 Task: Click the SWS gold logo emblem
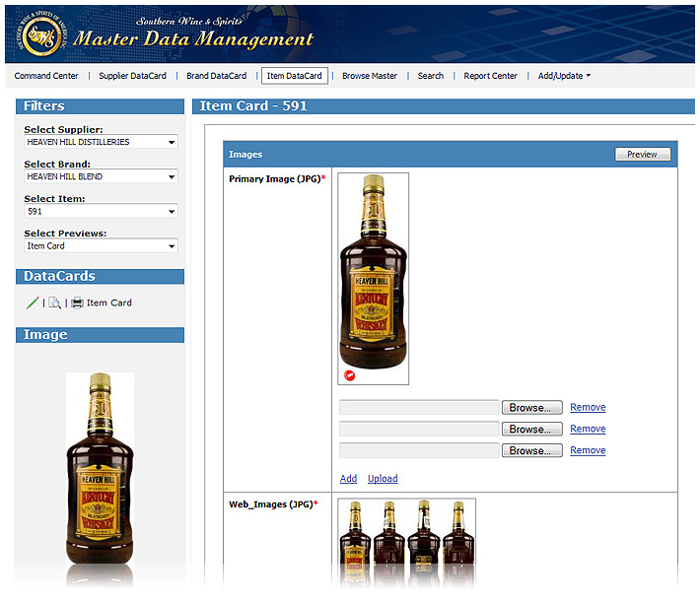tap(42, 37)
